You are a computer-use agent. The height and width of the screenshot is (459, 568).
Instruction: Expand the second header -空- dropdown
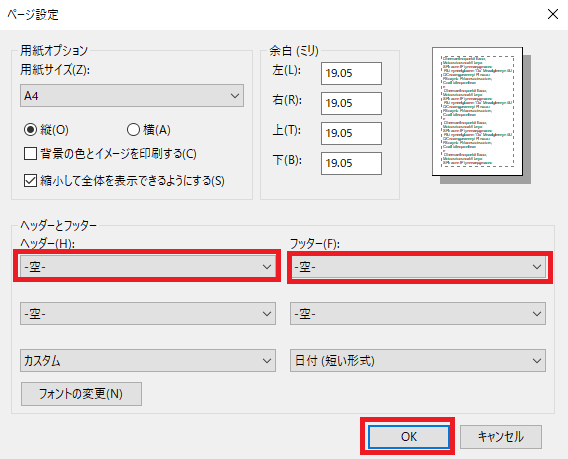pyautogui.click(x=148, y=313)
